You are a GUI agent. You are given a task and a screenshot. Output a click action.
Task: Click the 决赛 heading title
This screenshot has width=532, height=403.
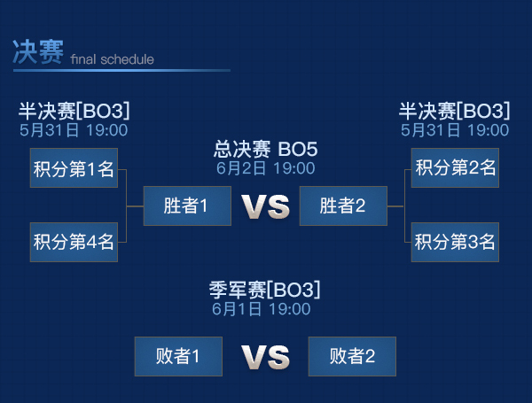(38, 52)
